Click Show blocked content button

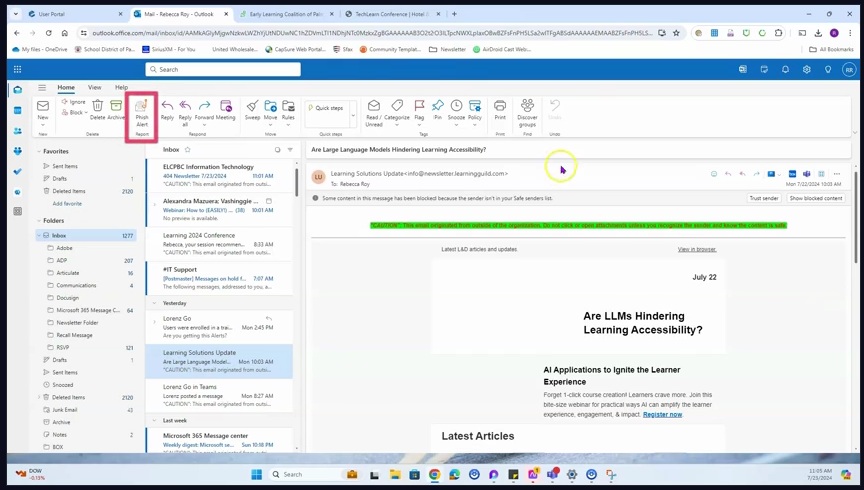(816, 198)
